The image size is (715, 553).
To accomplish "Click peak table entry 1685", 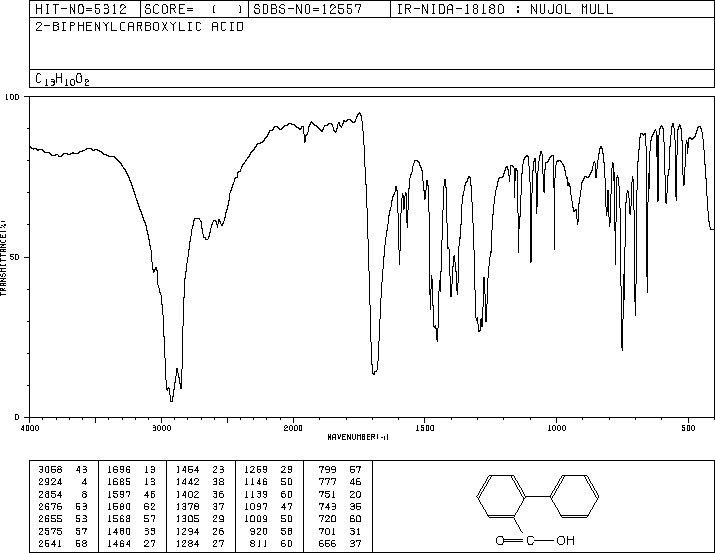I will [119, 482].
